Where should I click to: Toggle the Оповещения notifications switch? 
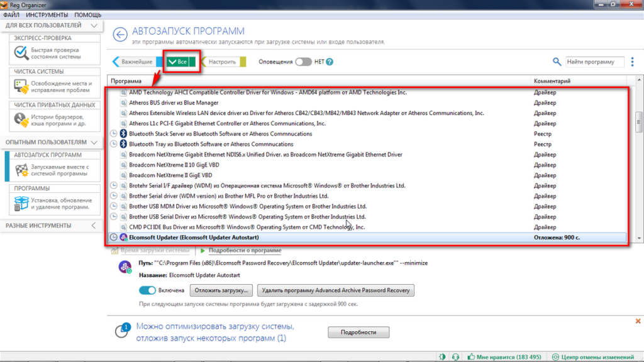point(303,62)
